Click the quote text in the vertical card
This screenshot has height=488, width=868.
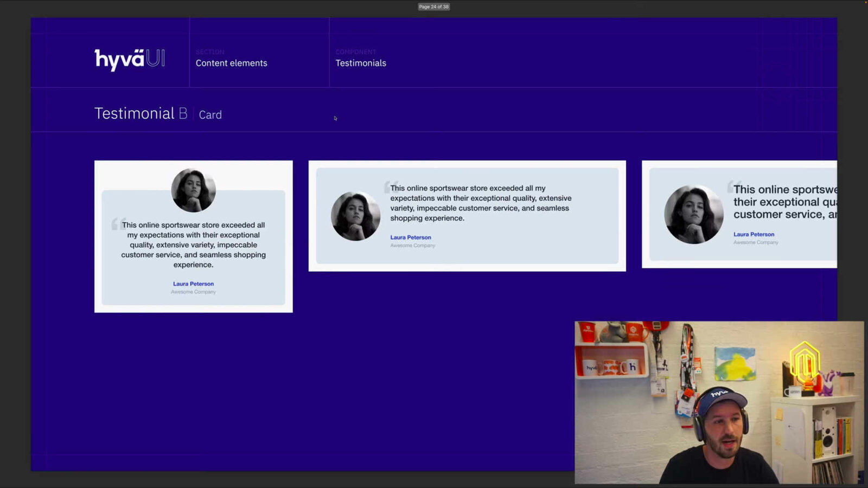point(193,245)
